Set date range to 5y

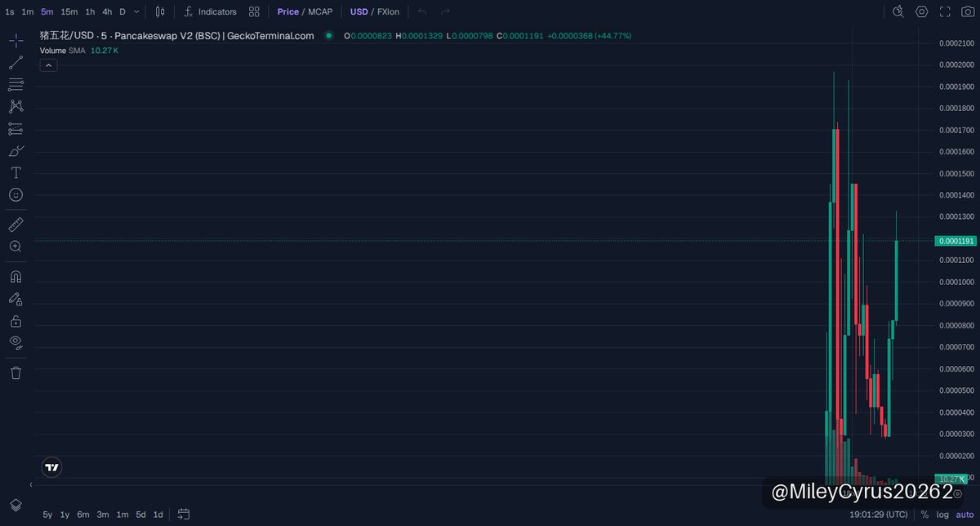[47, 515]
